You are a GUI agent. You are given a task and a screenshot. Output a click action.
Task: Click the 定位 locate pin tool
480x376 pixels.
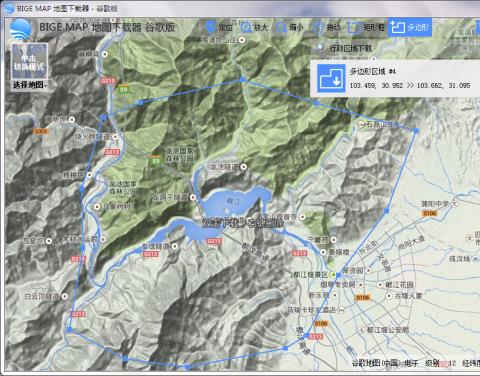[219, 27]
